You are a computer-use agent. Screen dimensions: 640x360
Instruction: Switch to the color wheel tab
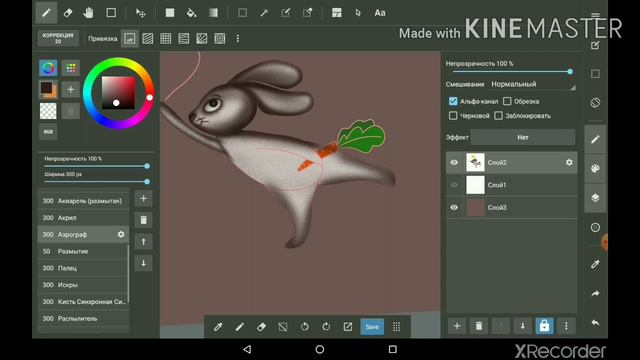click(48, 68)
